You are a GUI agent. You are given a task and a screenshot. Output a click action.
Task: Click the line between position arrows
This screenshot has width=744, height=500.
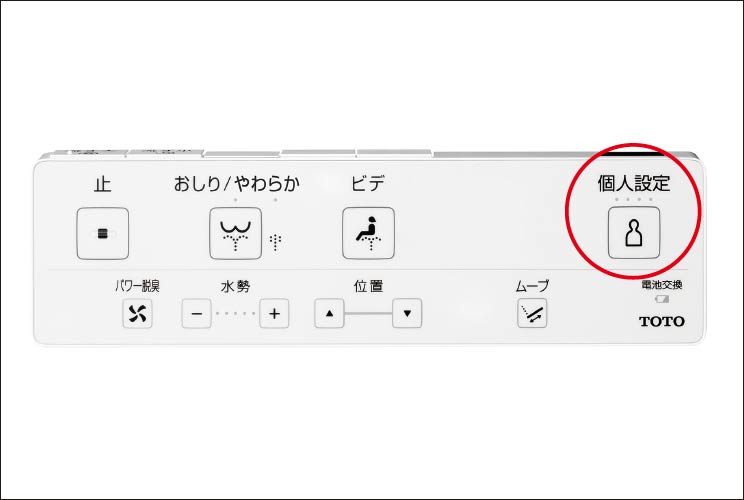(368, 313)
